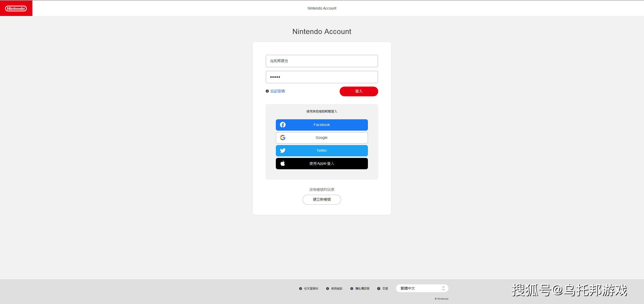Click the arrow icon beside 忘記密碼
The width and height of the screenshot is (644, 304).
pyautogui.click(x=267, y=91)
